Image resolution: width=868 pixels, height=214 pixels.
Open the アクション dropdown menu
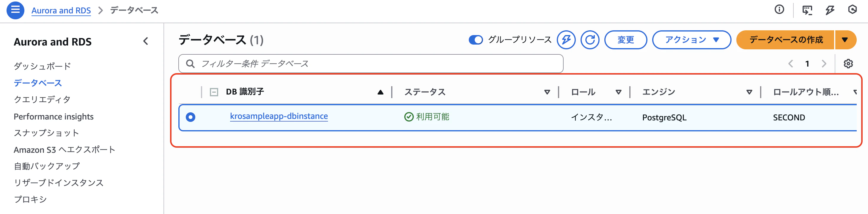(691, 40)
